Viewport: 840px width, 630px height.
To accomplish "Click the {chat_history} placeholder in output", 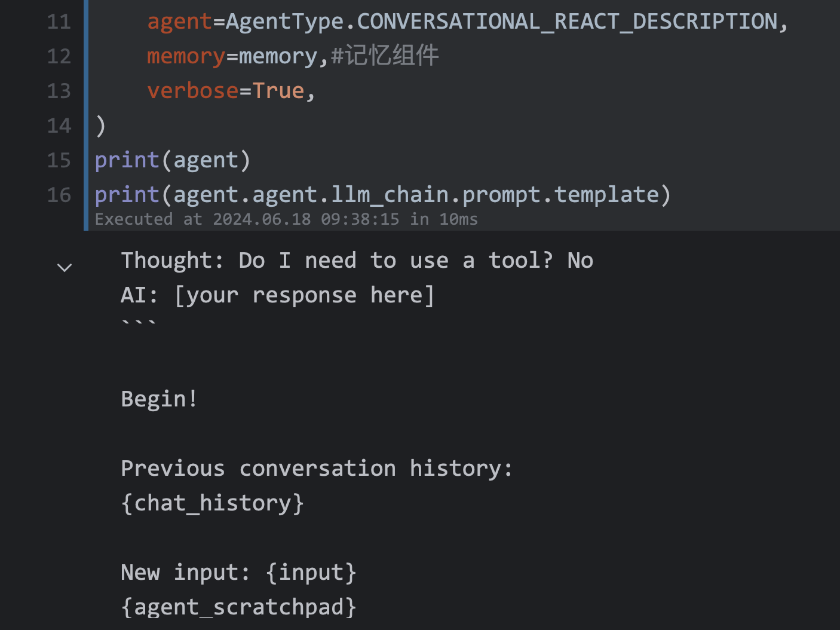I will click(212, 504).
